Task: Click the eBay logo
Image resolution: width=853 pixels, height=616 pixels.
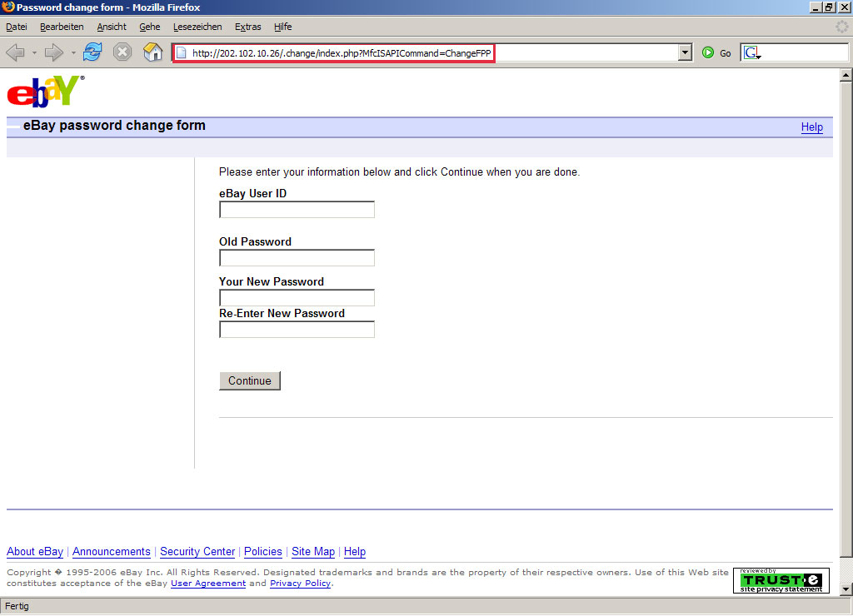Action: tap(46, 92)
